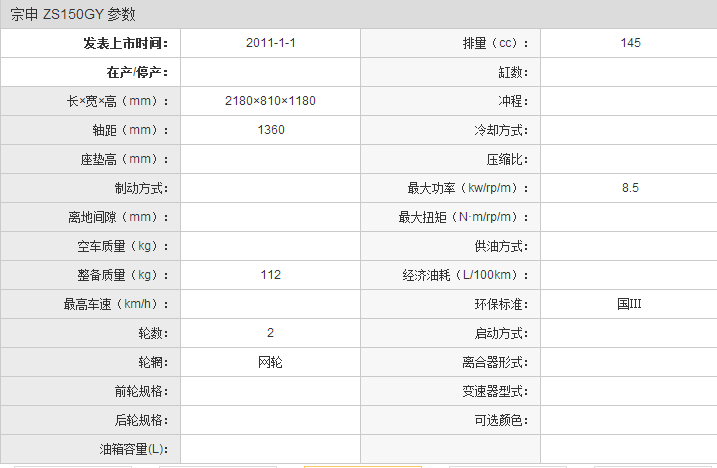
Task: Click the 后轮规格 label
Action: 141,420
